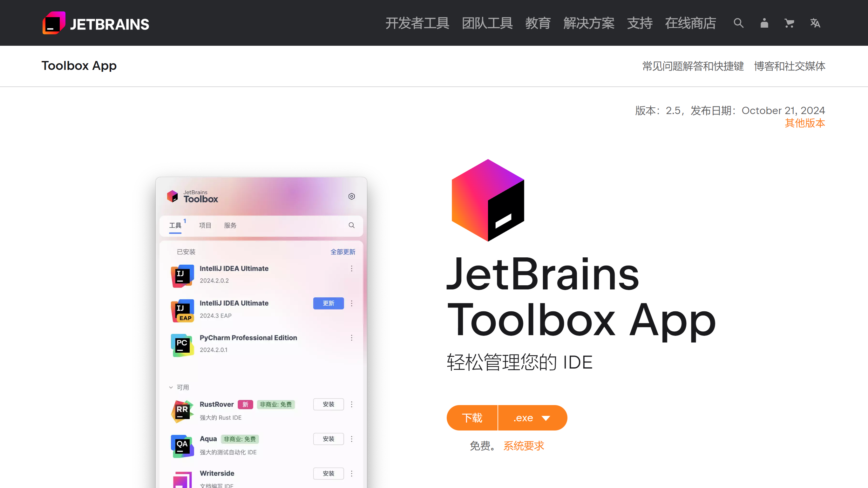Click the PyCharm Professional icon
This screenshot has width=868, height=488.
(182, 345)
